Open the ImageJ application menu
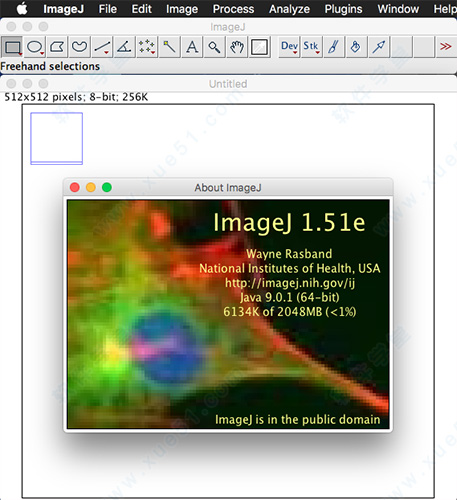This screenshot has width=457, height=500. pos(63,9)
